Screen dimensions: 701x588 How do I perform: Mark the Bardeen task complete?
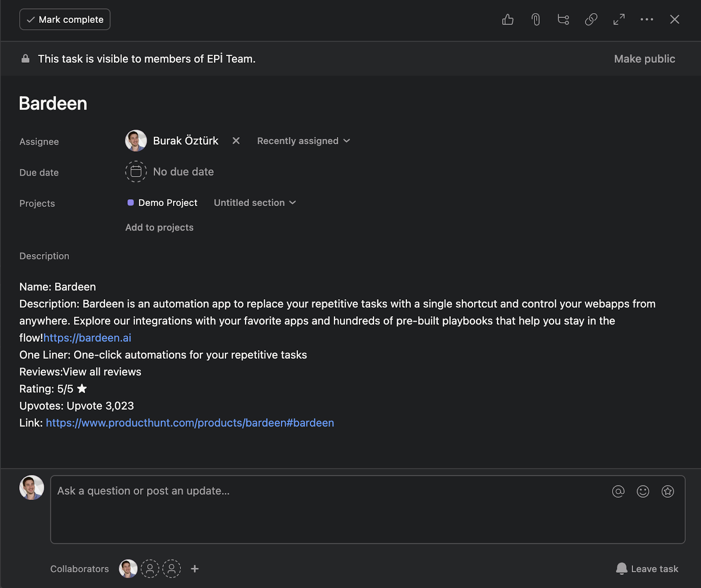[x=64, y=19]
